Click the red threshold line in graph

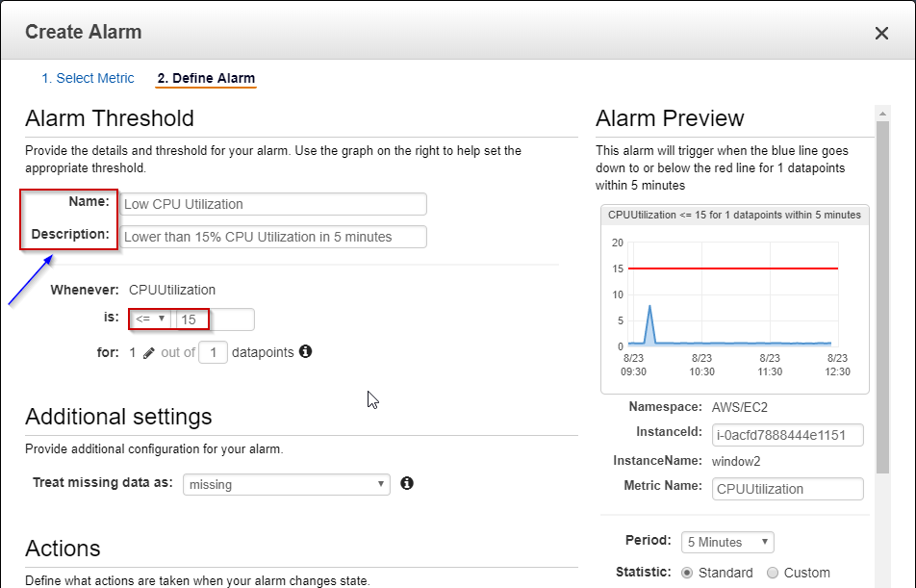731,268
